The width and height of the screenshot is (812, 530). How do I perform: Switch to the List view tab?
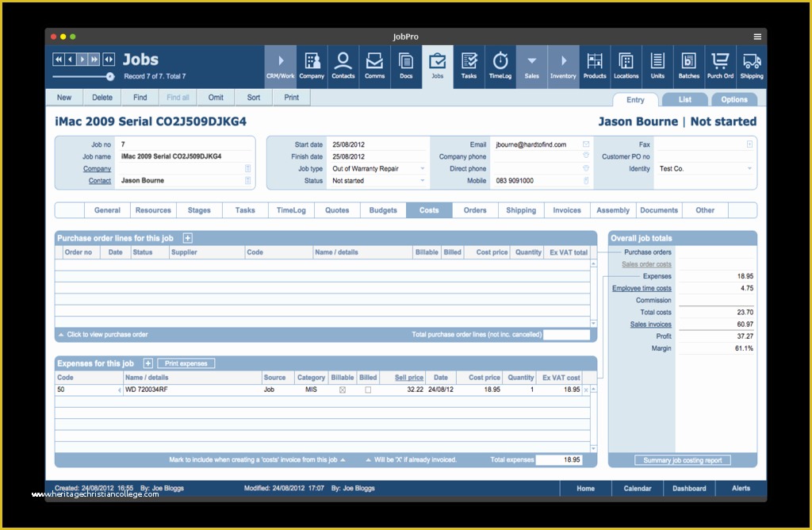(684, 99)
